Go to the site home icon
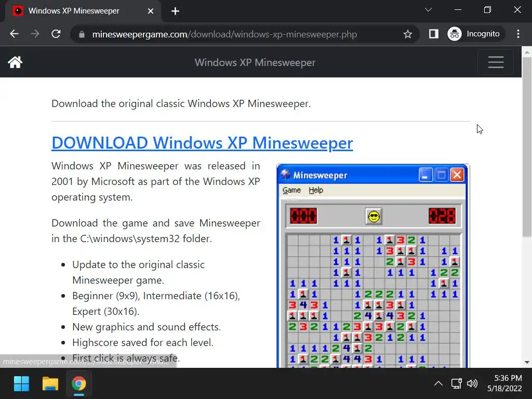This screenshot has width=532, height=399. (x=15, y=62)
